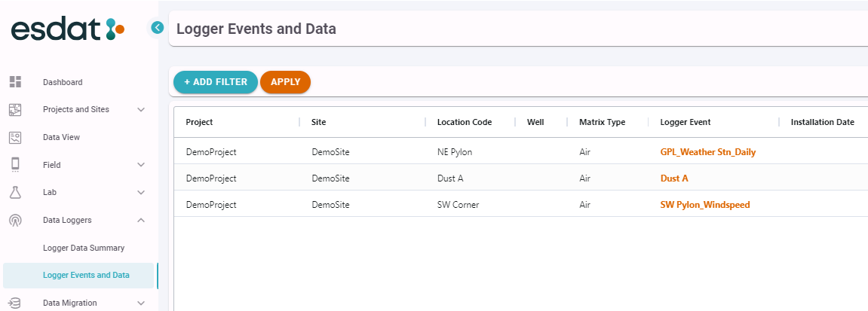Image resolution: width=868 pixels, height=311 pixels.
Task: Open the Dashboard menu item
Action: click(63, 82)
